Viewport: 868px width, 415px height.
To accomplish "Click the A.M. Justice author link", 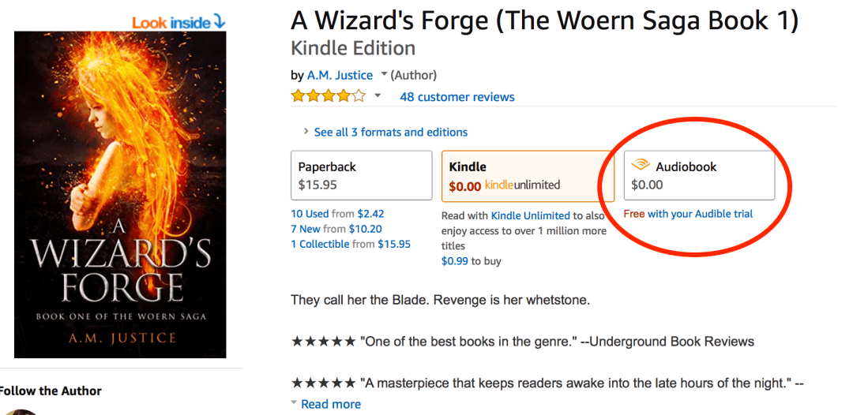I will tap(340, 75).
